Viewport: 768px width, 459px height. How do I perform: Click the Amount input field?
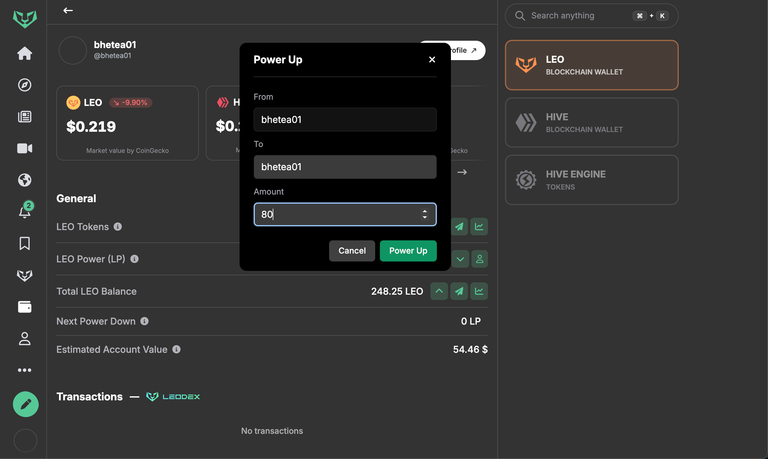point(345,215)
